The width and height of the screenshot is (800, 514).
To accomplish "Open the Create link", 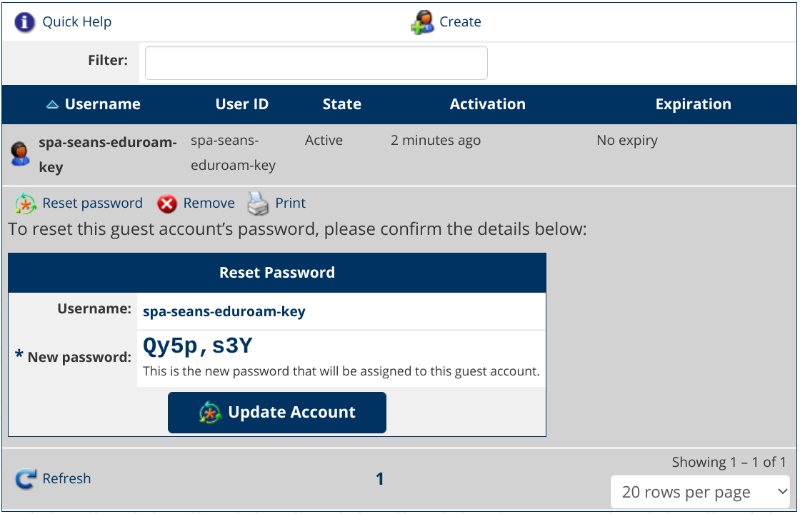I will tap(460, 22).
